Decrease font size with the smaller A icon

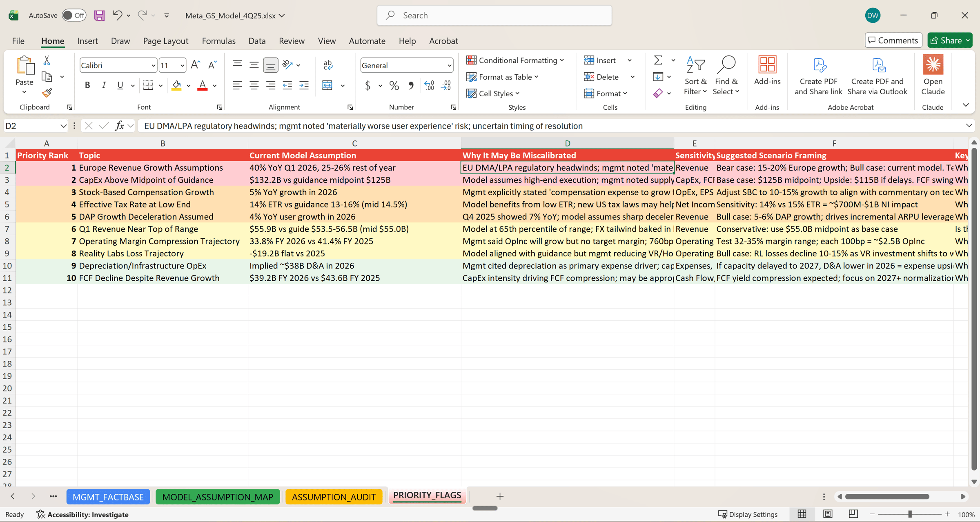(x=212, y=65)
